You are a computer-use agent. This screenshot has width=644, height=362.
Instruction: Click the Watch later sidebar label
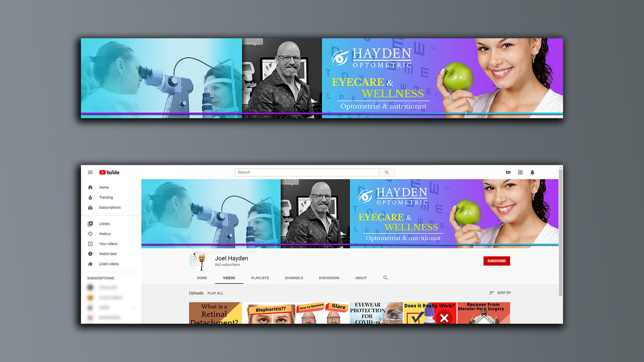point(108,254)
